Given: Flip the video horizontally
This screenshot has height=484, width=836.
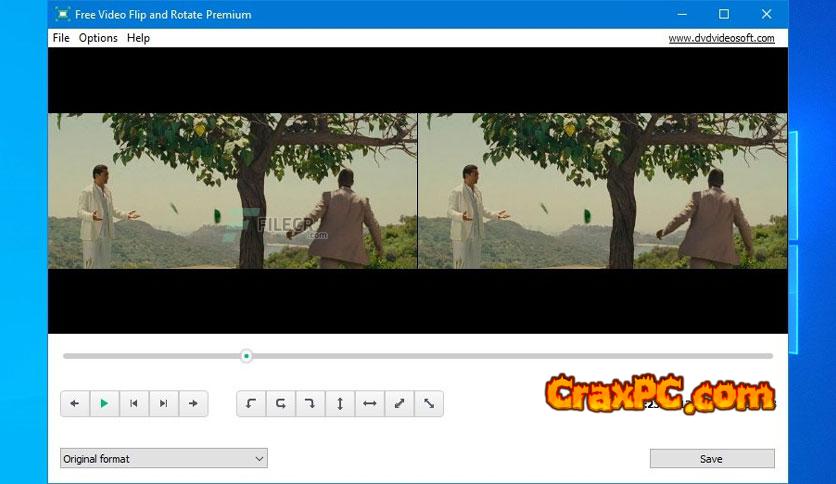Looking at the screenshot, I should 369,404.
